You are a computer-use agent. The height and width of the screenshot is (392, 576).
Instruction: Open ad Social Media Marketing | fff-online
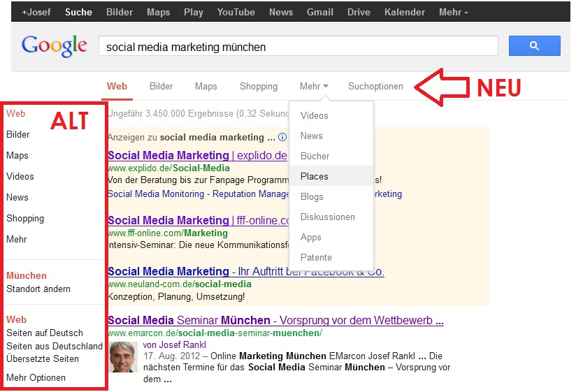pyautogui.click(x=199, y=220)
